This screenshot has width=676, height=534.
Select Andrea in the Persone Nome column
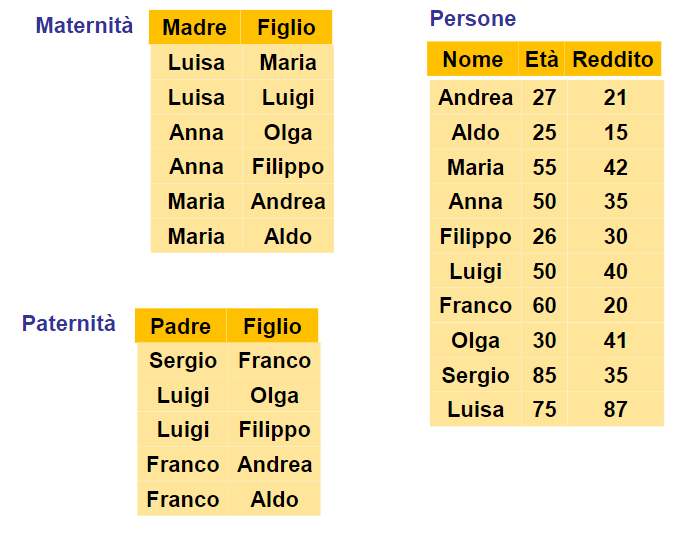[x=475, y=98]
